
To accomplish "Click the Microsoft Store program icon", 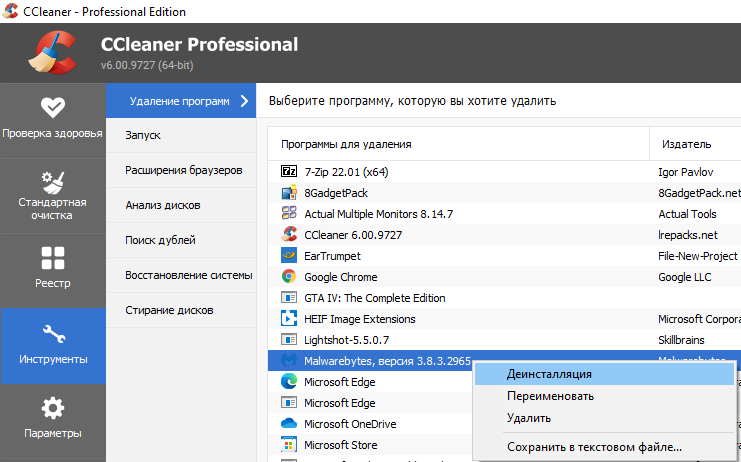I will coord(289,445).
